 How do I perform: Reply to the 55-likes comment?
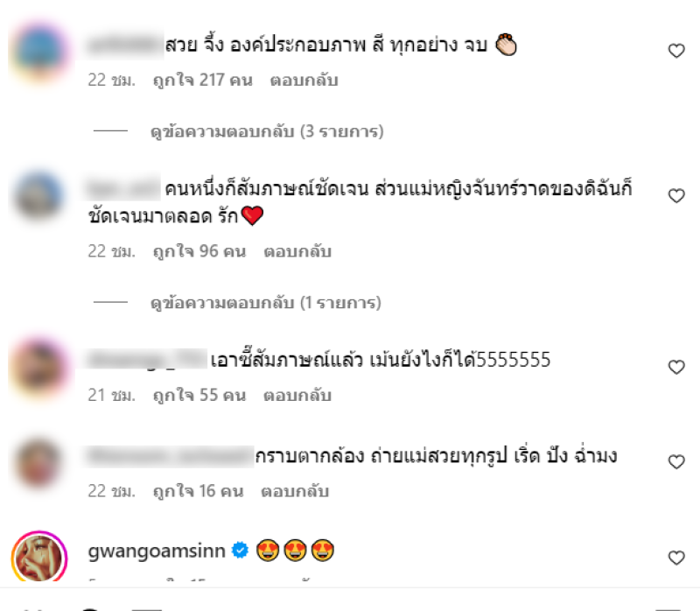pyautogui.click(x=297, y=396)
